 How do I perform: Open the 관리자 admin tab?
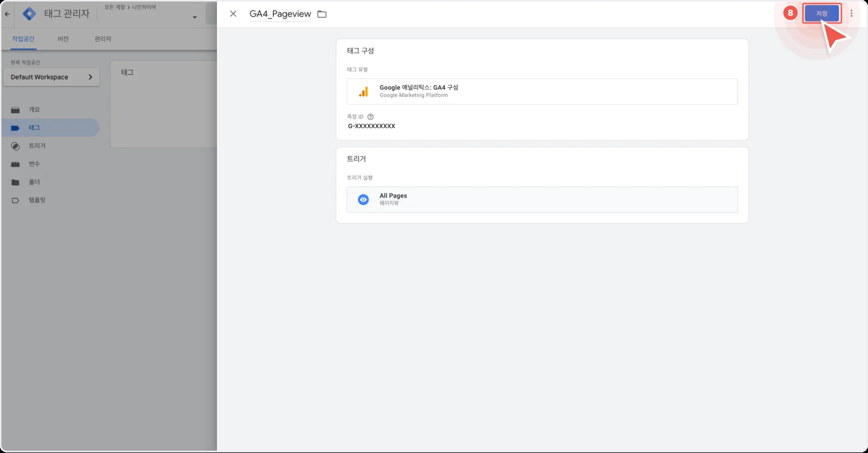(x=103, y=39)
